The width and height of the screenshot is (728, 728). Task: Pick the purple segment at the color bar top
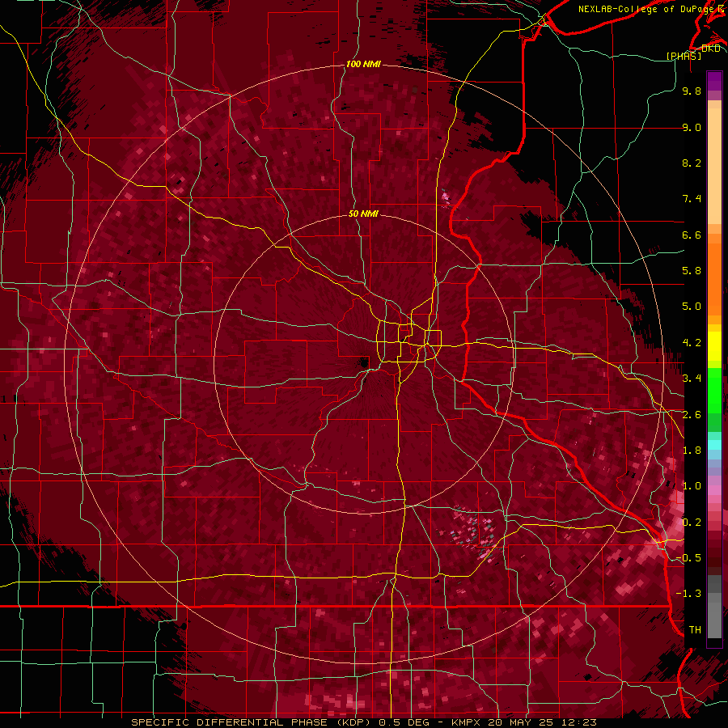[x=714, y=81]
